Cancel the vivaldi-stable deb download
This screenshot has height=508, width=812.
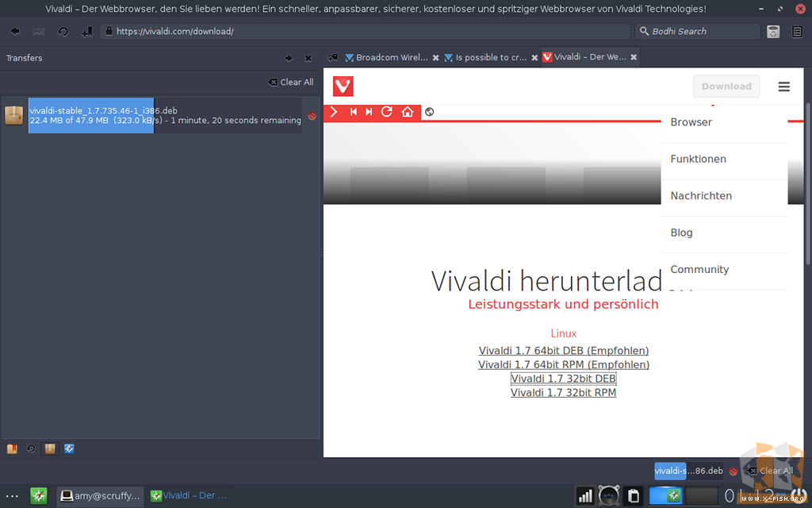click(312, 116)
